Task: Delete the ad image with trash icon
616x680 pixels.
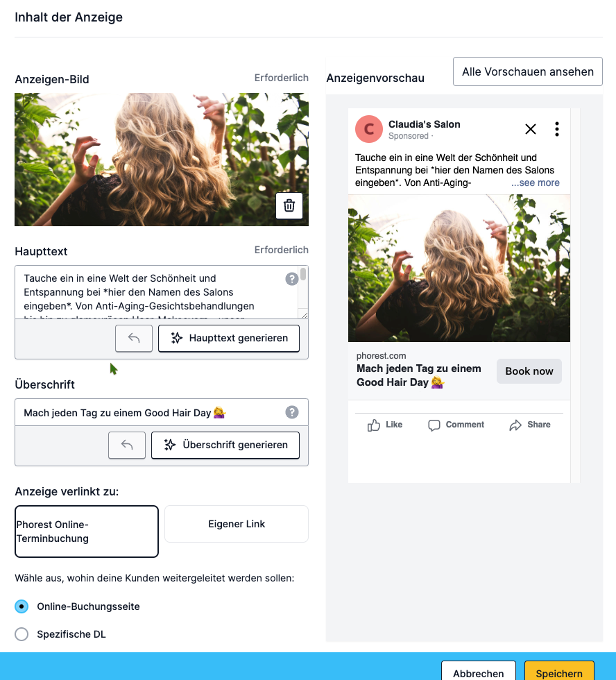Action: pyautogui.click(x=289, y=205)
